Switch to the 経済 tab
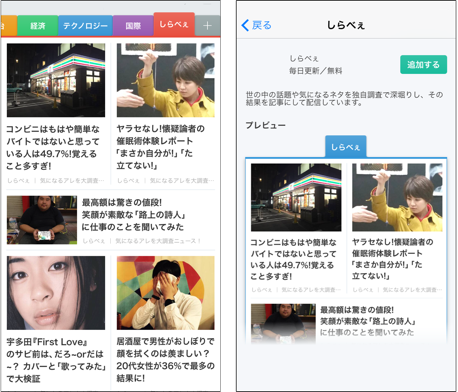The width and height of the screenshot is (458, 392). click(x=38, y=26)
